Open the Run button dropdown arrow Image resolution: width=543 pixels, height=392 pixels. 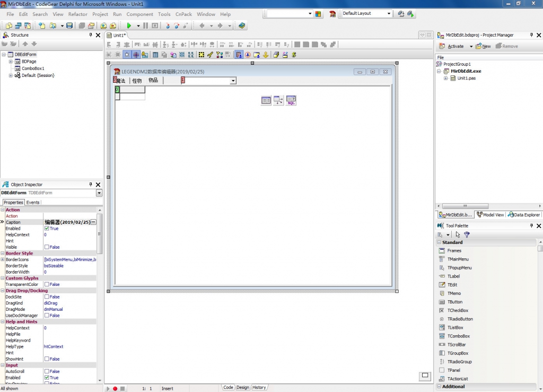coord(138,25)
